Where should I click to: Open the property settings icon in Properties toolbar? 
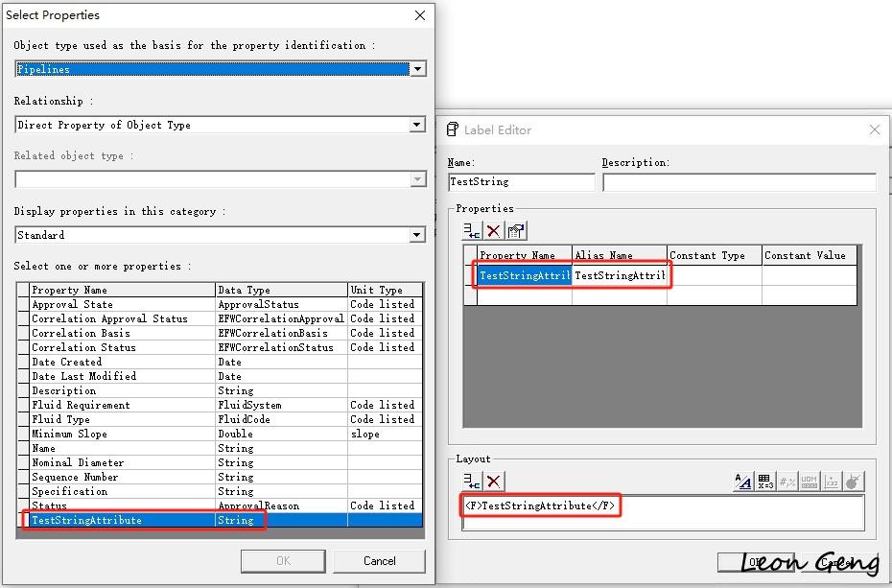[x=516, y=230]
